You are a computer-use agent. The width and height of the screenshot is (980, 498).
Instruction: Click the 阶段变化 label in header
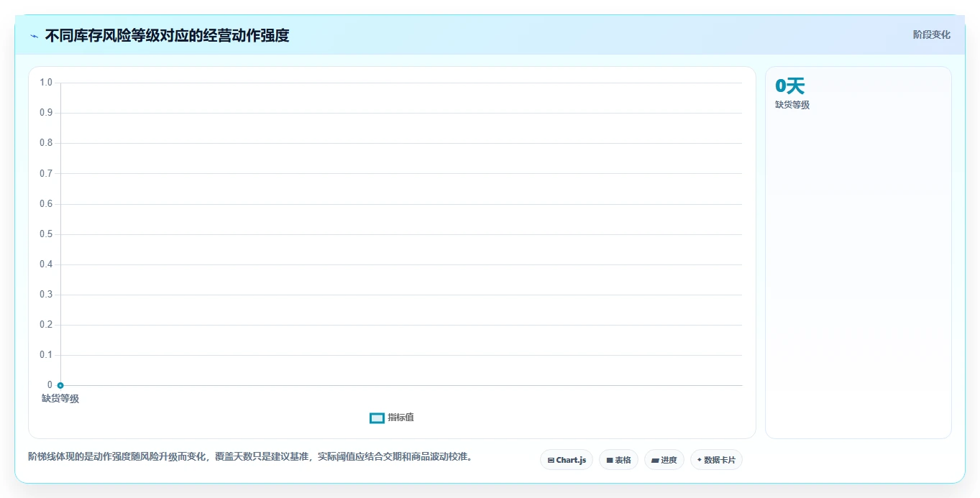pyautogui.click(x=932, y=34)
